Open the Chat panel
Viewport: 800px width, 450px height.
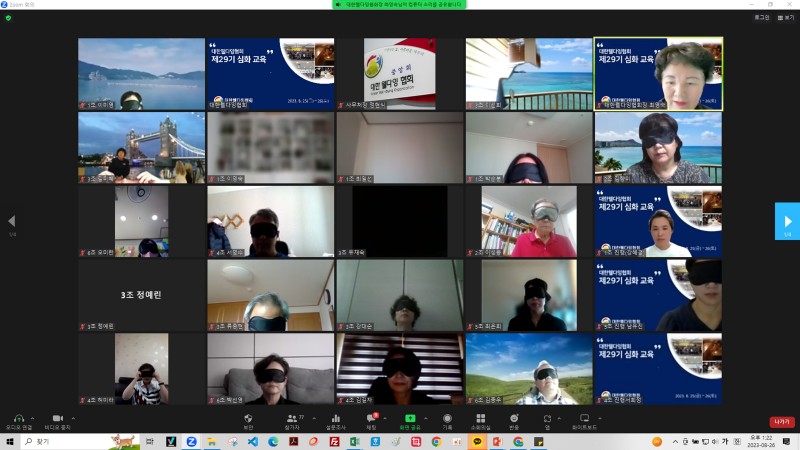click(x=371, y=417)
